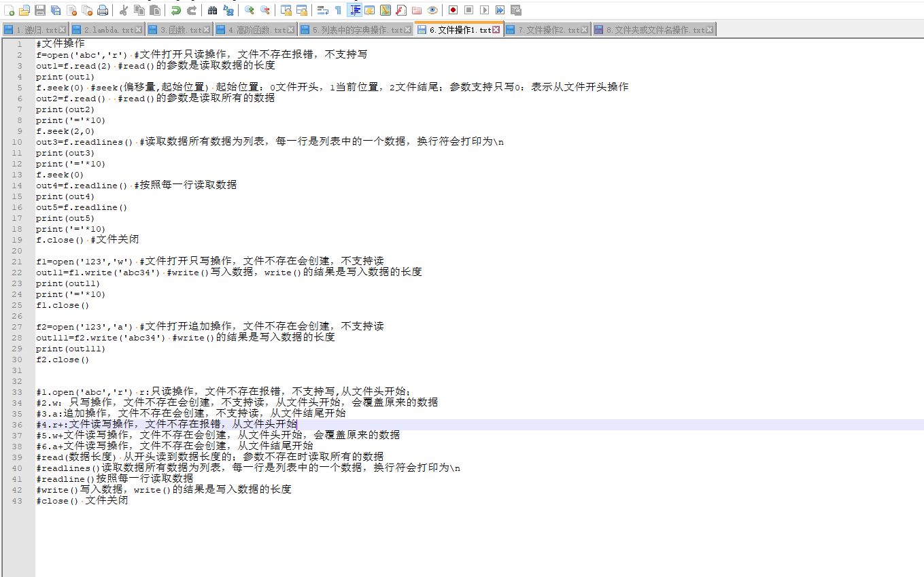This screenshot has height=577, width=924.
Task: Save all open documents
Action: coord(56,10)
